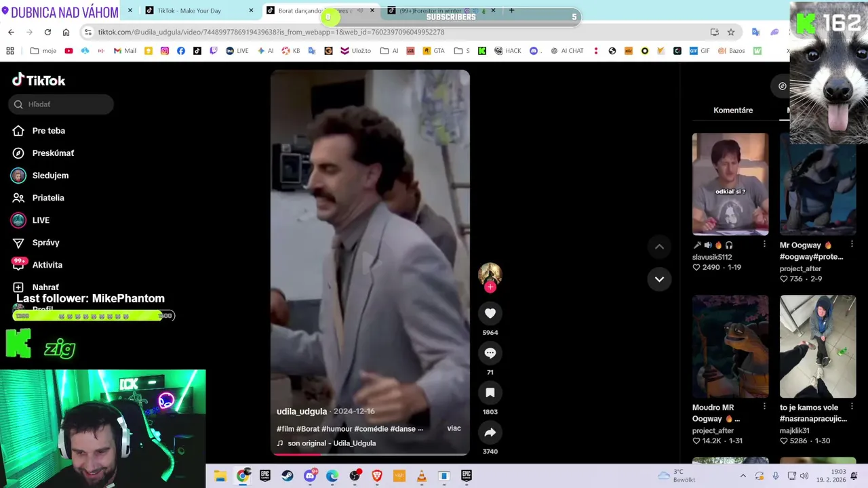Viewport: 868px width, 488px height.
Task: Open Facebook bookmark icon
Action: pos(181,51)
